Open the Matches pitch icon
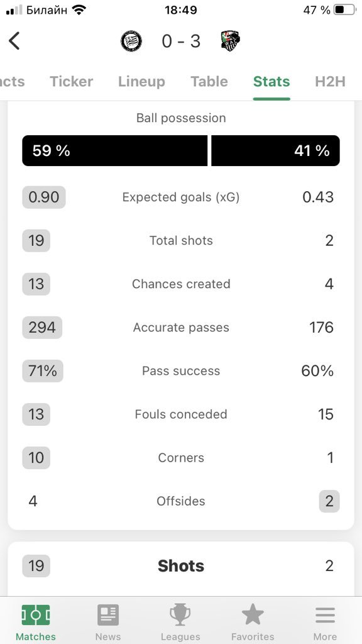Image resolution: width=362 pixels, height=644 pixels. [x=36, y=615]
